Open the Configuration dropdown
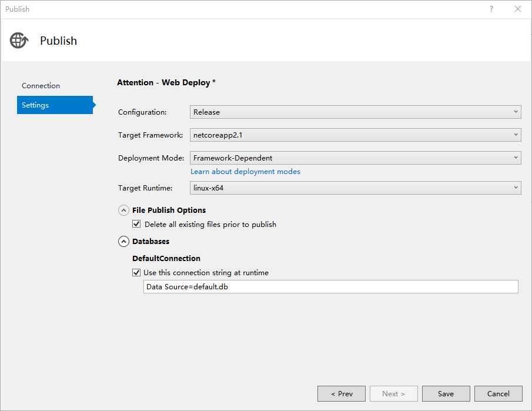The image size is (532, 411). click(355, 112)
